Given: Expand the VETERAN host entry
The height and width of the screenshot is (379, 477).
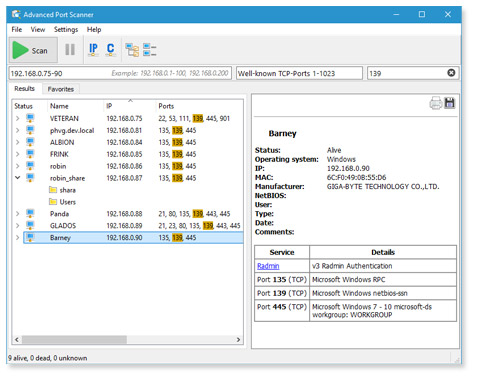Looking at the screenshot, I should [17, 118].
